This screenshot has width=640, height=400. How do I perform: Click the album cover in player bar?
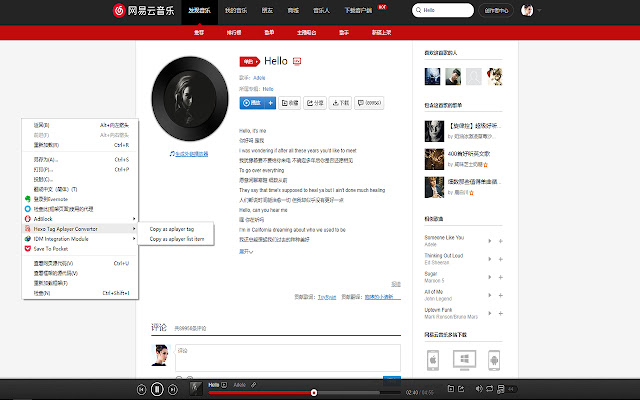(x=196, y=389)
